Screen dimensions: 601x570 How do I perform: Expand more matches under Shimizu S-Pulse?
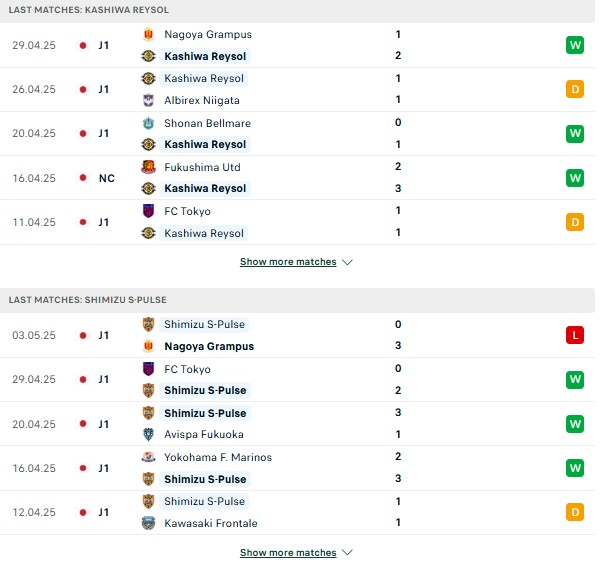pyautogui.click(x=288, y=552)
